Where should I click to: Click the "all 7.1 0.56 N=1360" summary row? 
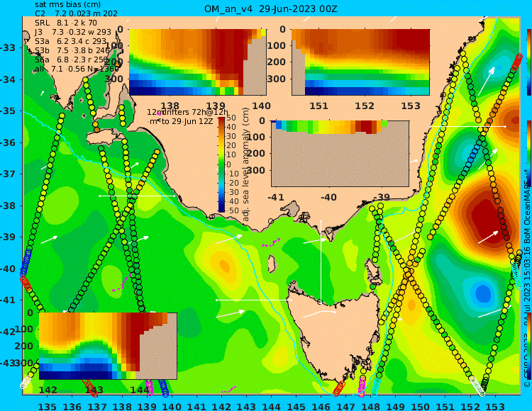[77, 69]
